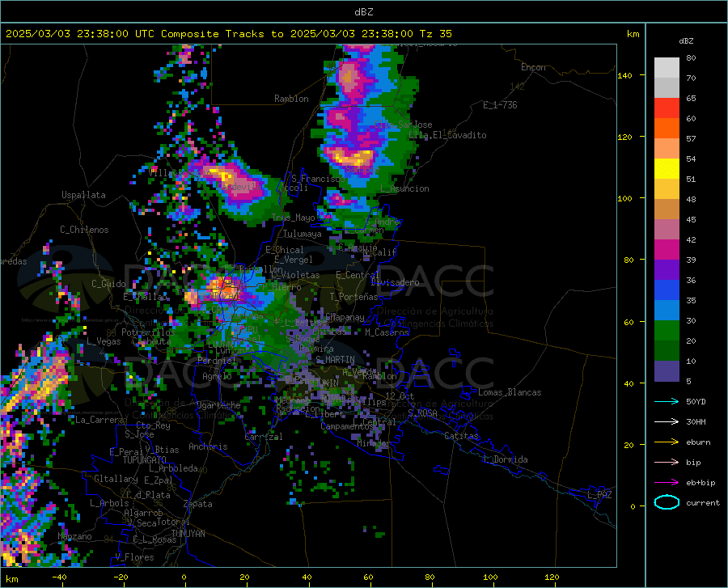728x588 pixels.
Task: Click the 12_Oct place label
Action: (400, 396)
